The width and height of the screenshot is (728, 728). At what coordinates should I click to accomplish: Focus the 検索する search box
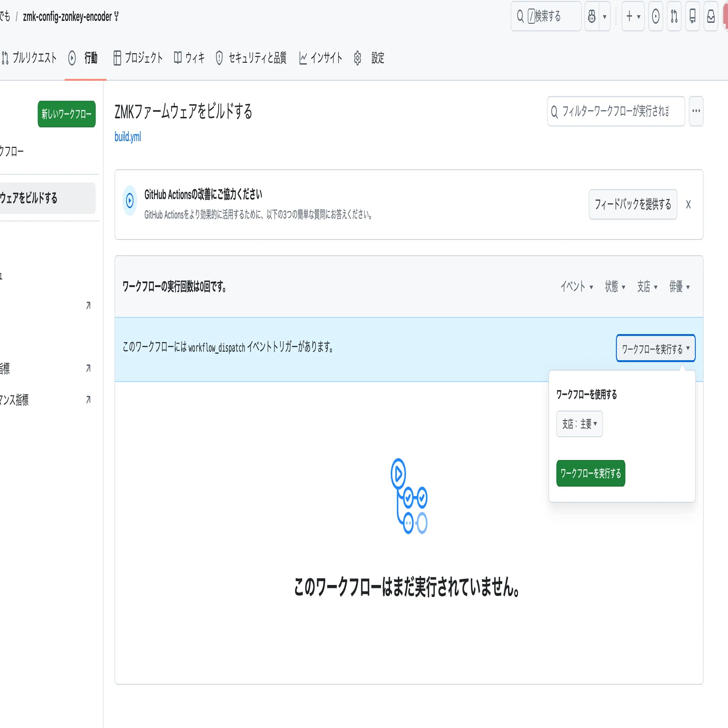tap(546, 17)
